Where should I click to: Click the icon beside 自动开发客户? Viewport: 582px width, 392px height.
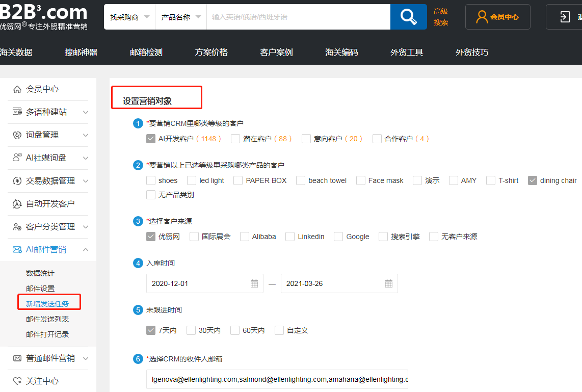click(x=17, y=204)
